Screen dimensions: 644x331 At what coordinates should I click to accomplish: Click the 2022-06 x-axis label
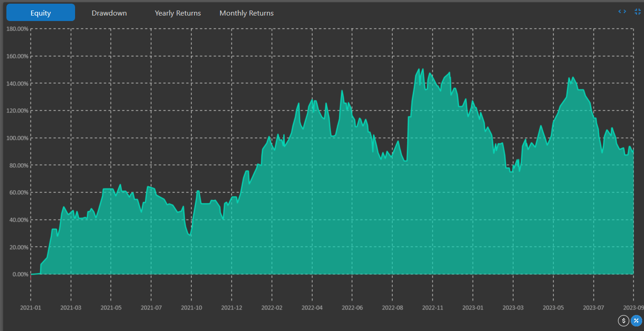click(352, 308)
